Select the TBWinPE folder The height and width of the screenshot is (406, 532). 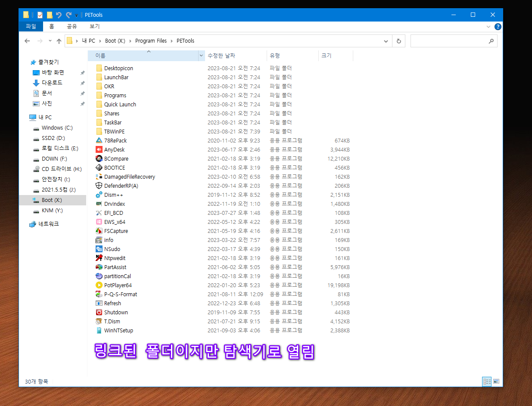click(x=114, y=131)
